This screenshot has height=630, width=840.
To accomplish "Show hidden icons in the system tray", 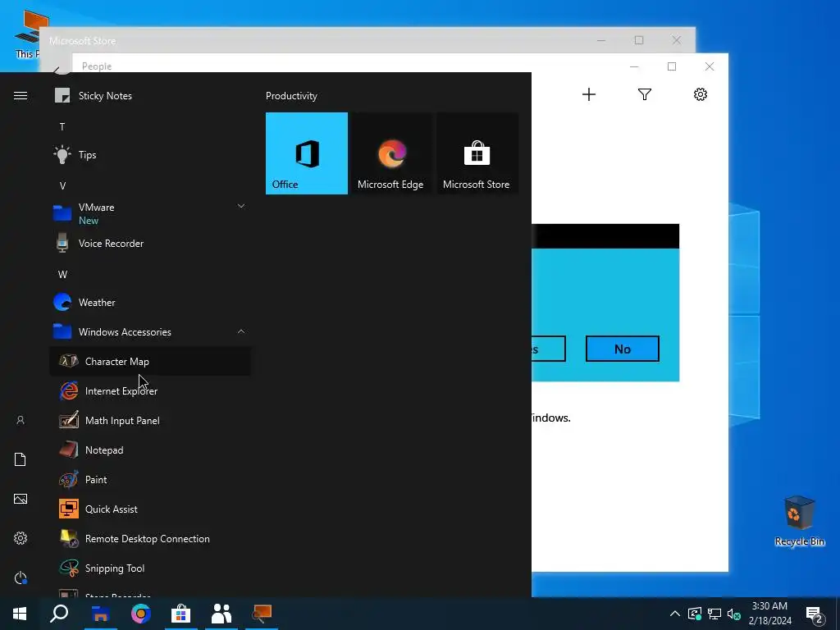I will coord(675,614).
